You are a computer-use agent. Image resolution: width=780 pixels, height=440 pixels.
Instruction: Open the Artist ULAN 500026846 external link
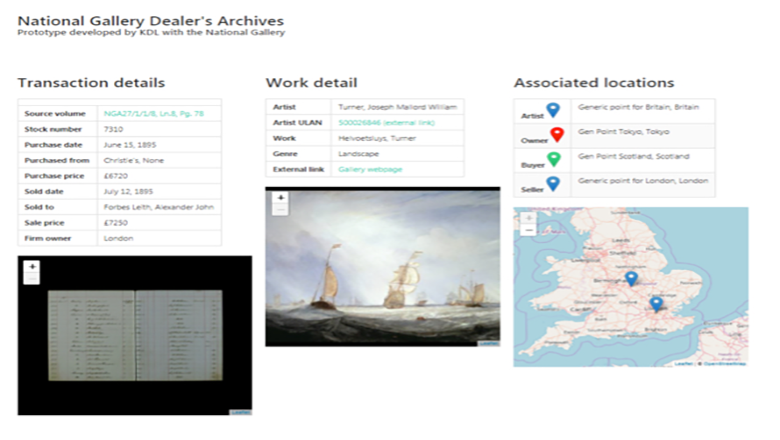tap(387, 123)
